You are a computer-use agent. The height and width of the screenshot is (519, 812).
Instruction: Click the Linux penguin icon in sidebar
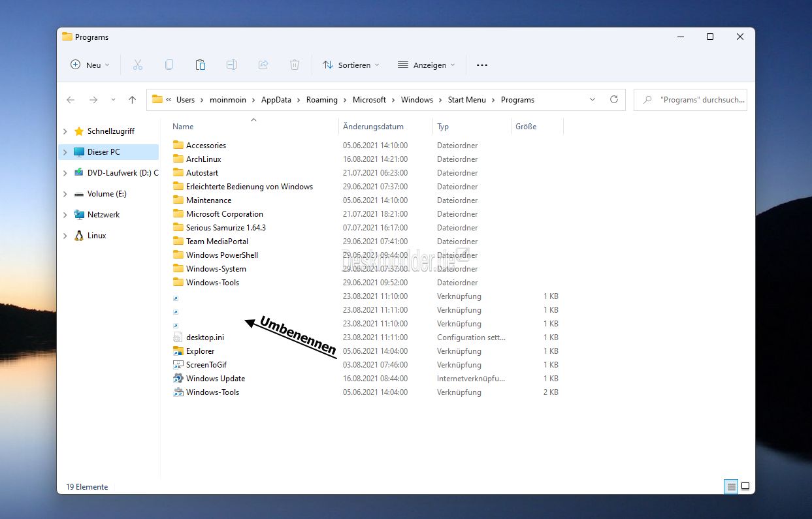coord(79,236)
